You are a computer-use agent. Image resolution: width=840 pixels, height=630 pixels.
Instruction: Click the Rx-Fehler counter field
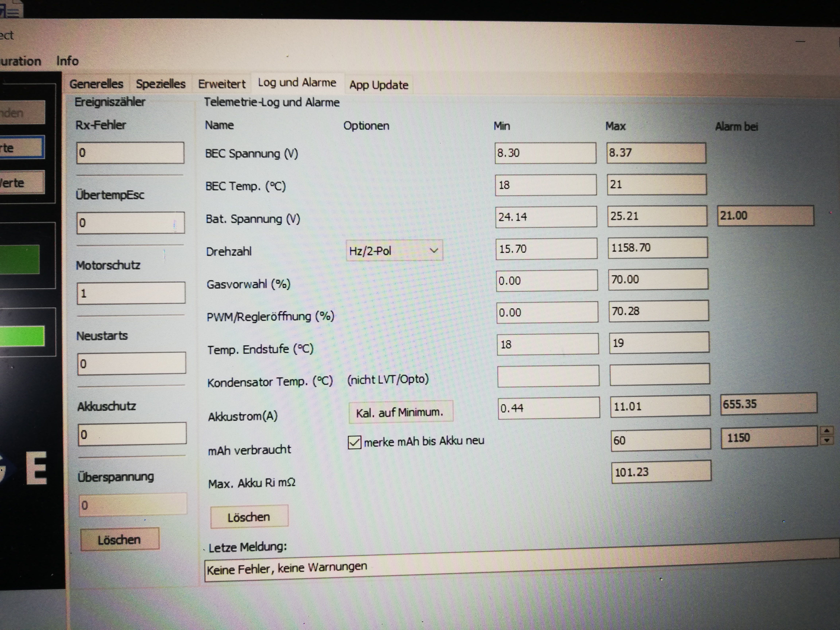(130, 153)
